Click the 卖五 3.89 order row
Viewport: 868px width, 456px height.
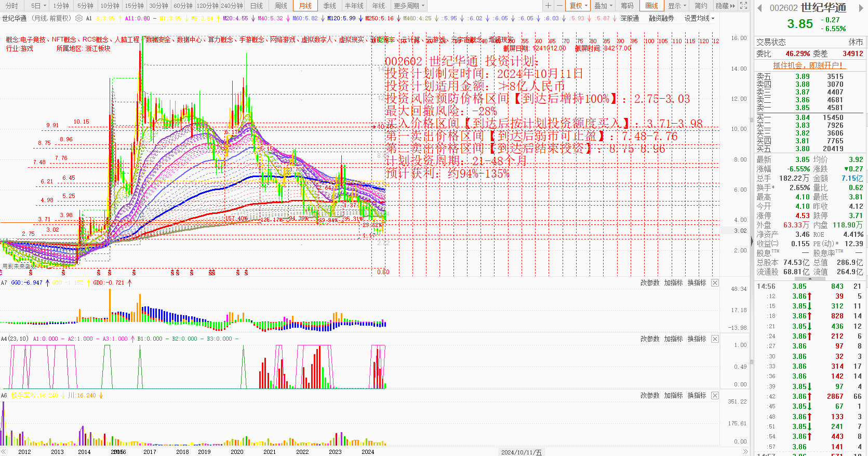tap(809, 76)
